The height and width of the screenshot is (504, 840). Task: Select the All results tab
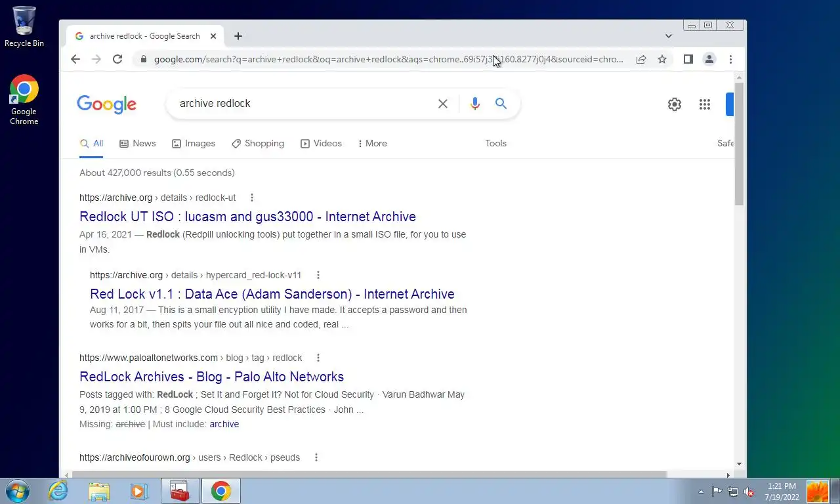click(91, 143)
